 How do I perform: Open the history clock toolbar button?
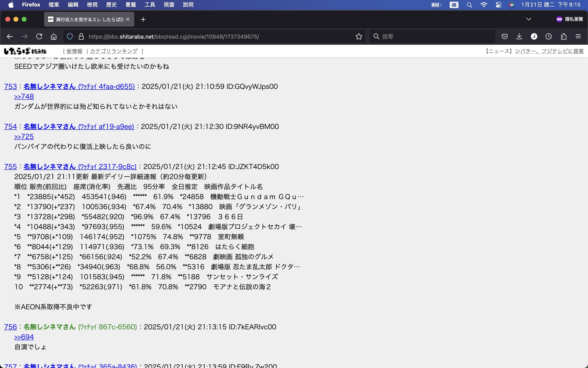click(549, 37)
